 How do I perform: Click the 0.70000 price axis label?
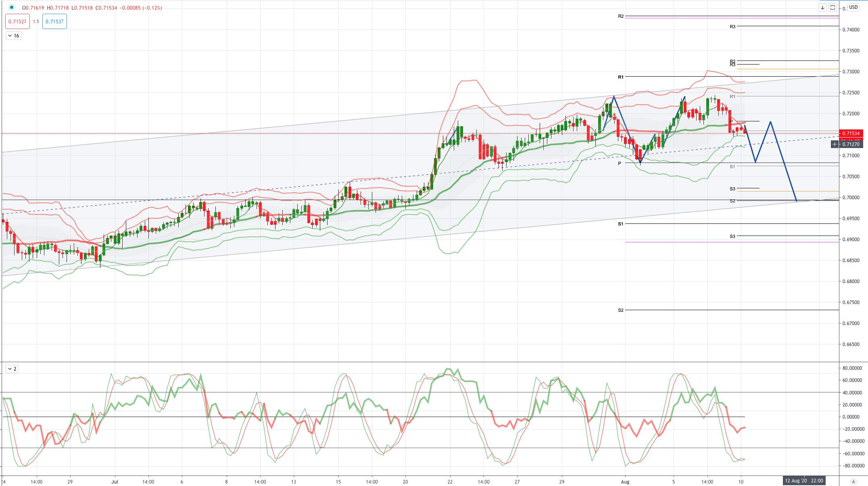point(851,198)
